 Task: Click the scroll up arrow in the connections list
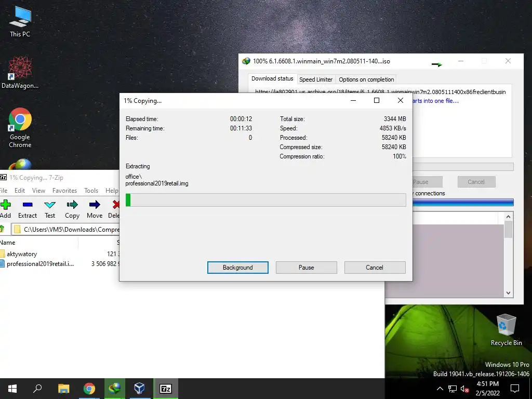click(508, 217)
